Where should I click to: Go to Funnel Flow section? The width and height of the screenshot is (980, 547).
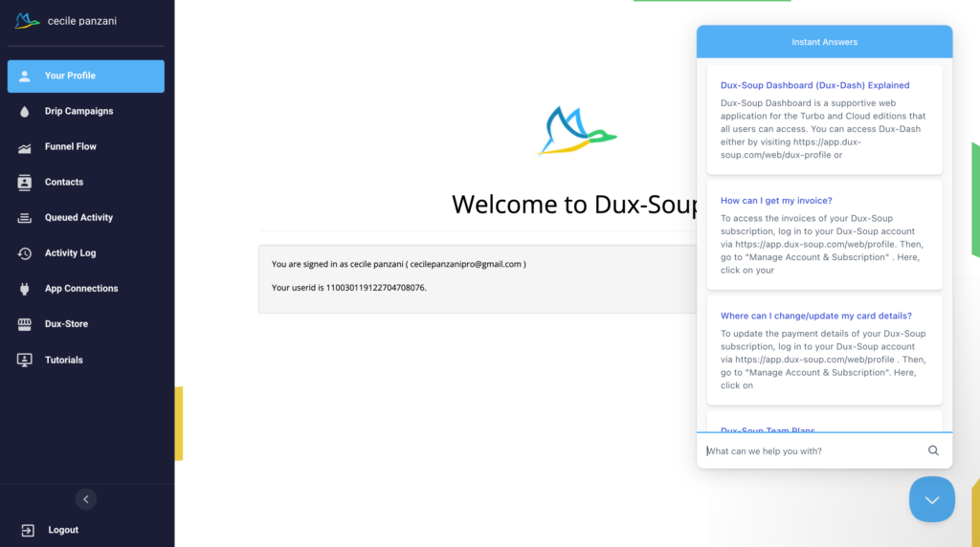(x=85, y=146)
